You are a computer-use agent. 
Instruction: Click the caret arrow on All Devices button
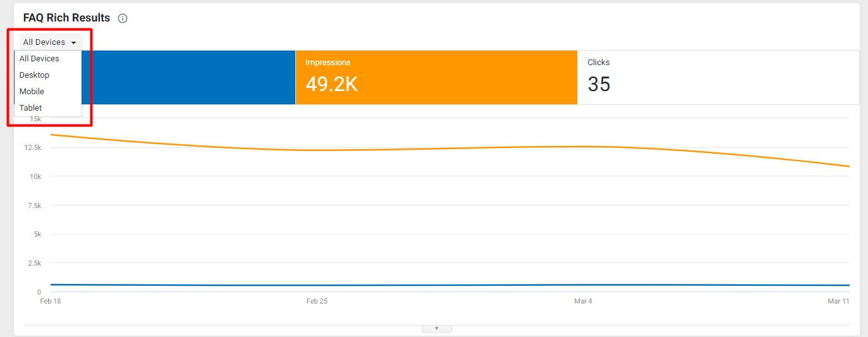(x=74, y=42)
